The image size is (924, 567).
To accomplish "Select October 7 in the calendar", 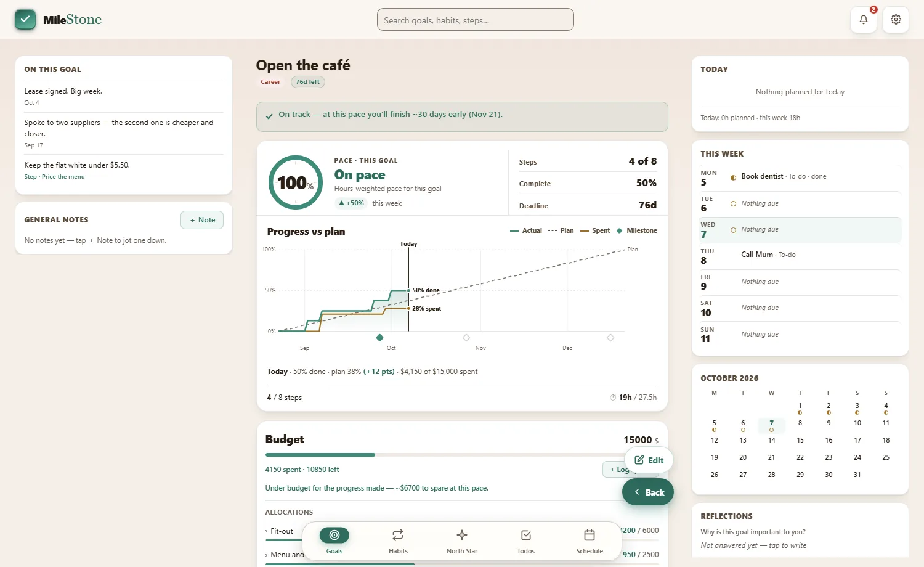I will pyautogui.click(x=771, y=425).
